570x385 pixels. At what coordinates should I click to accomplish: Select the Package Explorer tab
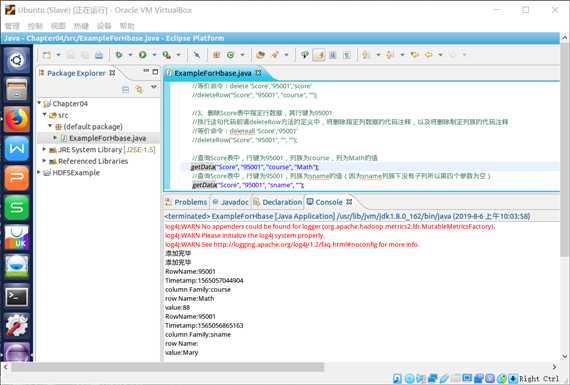pyautogui.click(x=77, y=73)
